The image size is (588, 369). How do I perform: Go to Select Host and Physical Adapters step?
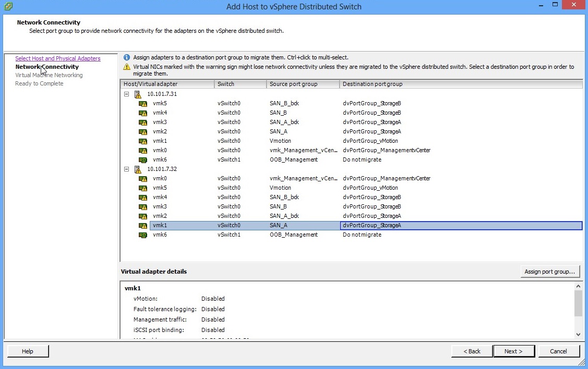tap(57, 58)
